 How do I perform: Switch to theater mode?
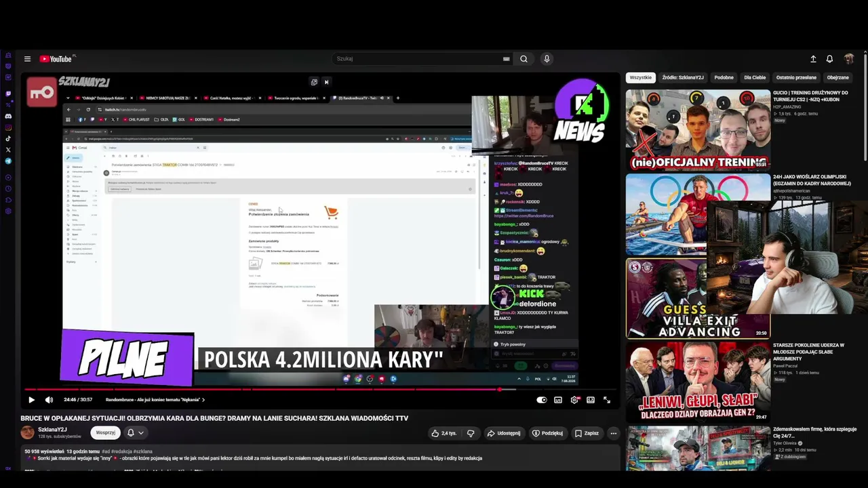[591, 400]
